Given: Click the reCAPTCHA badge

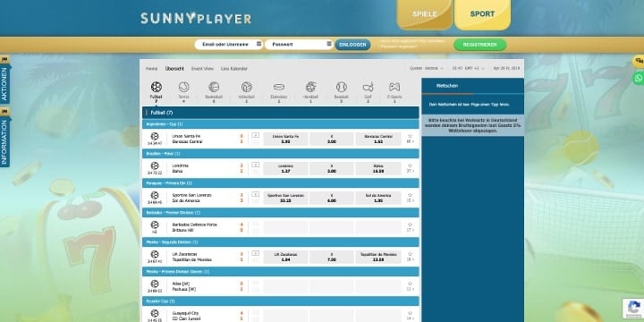Looking at the screenshot, I should pyautogui.click(x=633, y=308).
